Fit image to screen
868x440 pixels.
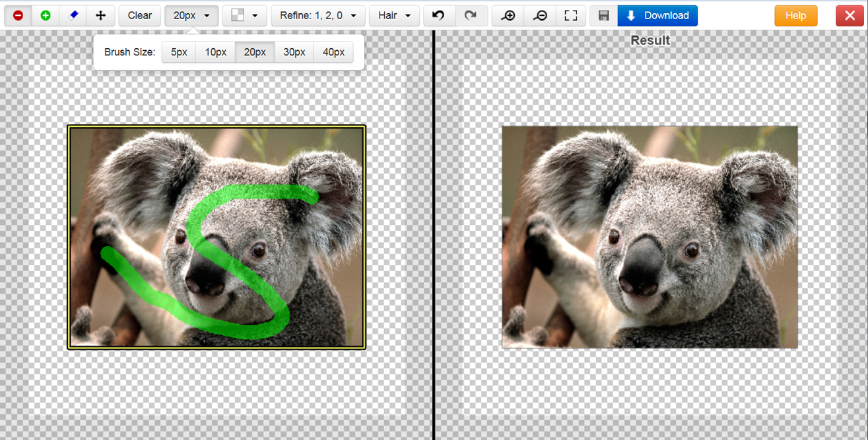click(571, 15)
